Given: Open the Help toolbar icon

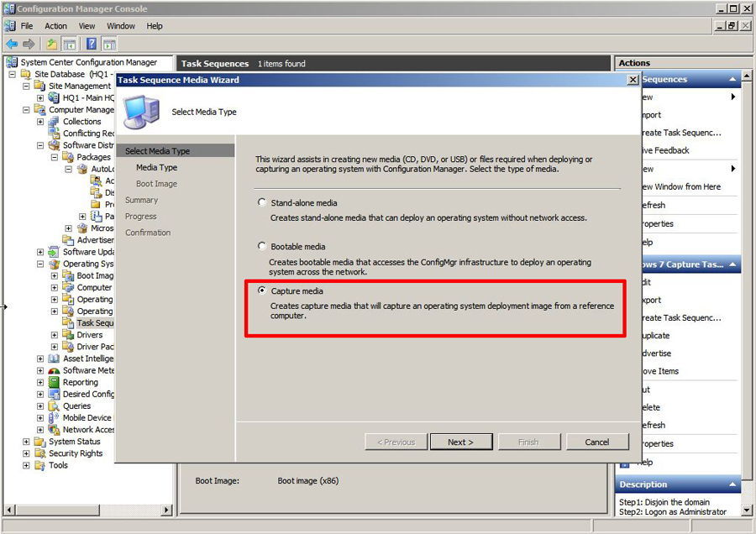Looking at the screenshot, I should (x=91, y=44).
